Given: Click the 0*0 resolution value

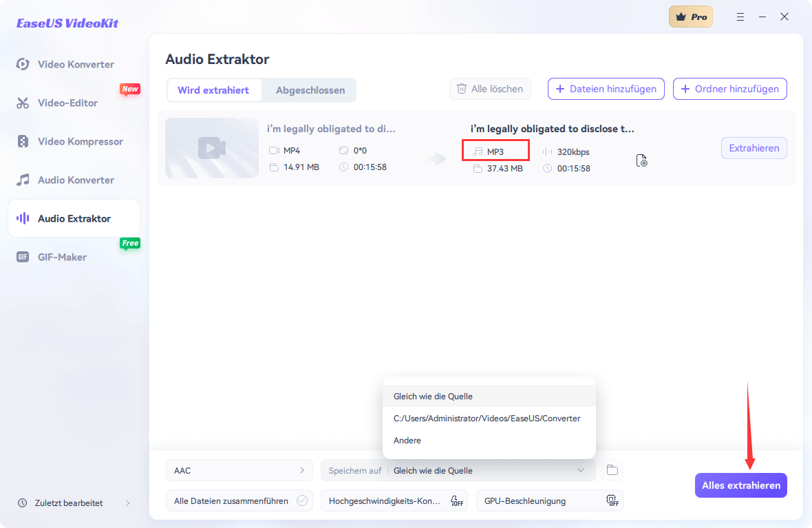Looking at the screenshot, I should point(360,150).
